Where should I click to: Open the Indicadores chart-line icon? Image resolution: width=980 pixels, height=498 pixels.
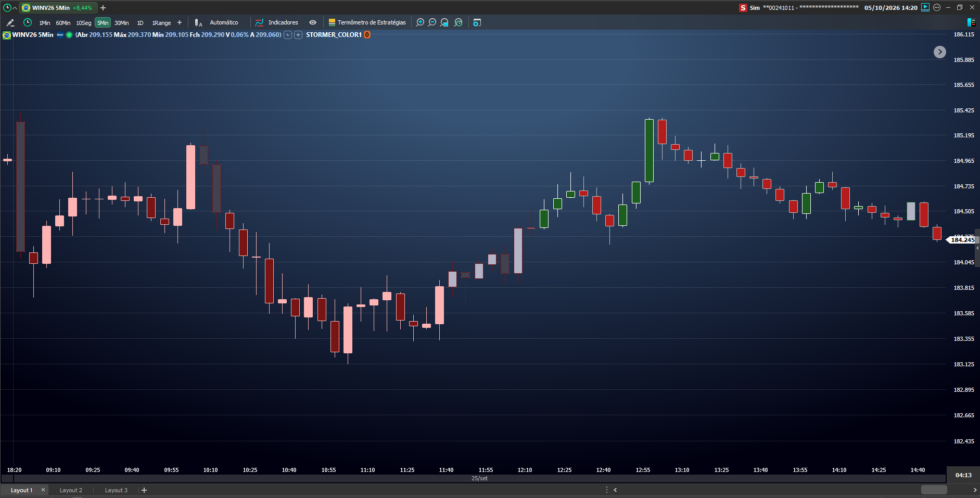(259, 22)
